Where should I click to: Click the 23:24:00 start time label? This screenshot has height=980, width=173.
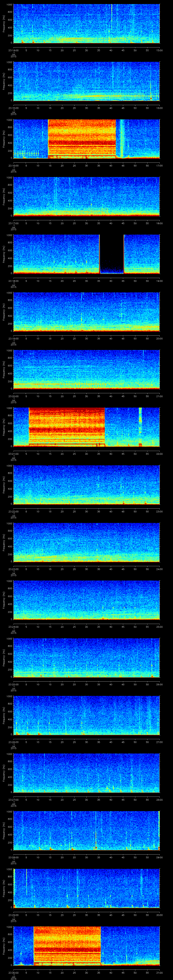(13, 627)
